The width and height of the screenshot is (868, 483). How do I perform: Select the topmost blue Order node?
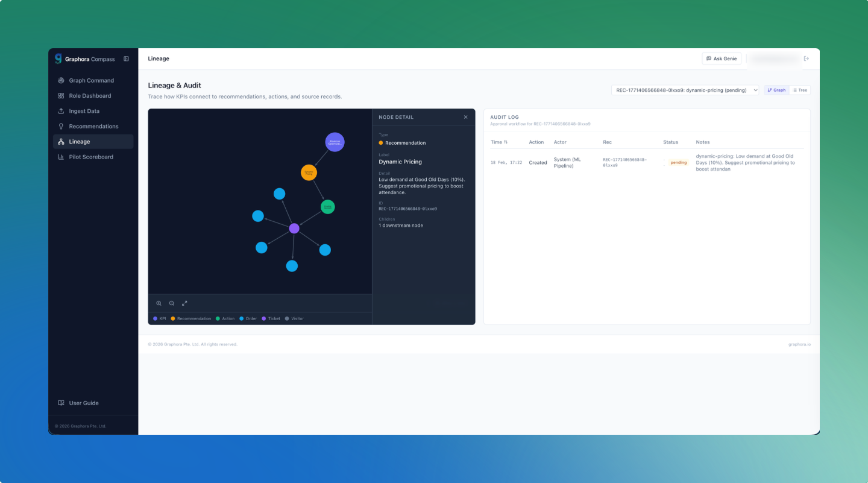[280, 194]
